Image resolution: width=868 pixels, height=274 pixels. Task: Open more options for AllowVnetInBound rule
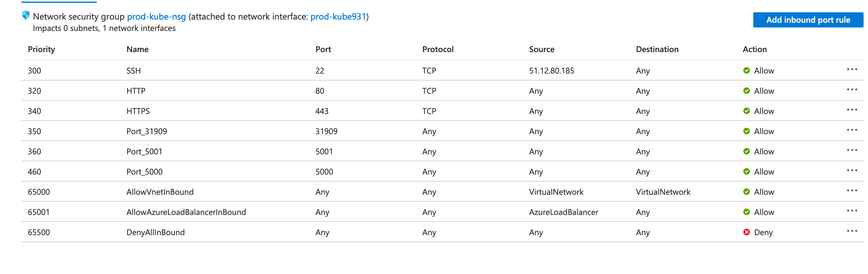(852, 191)
